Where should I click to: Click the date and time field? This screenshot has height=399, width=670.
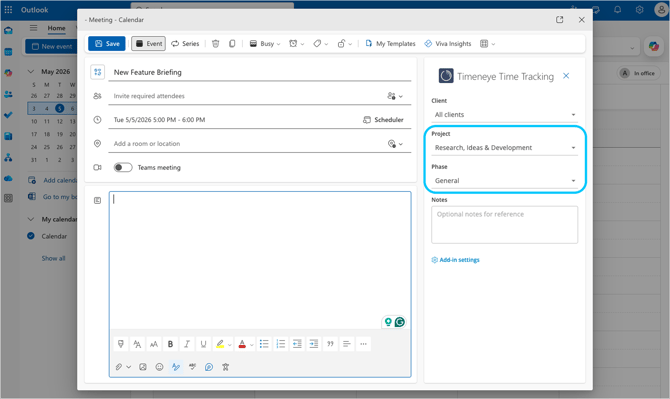click(233, 120)
